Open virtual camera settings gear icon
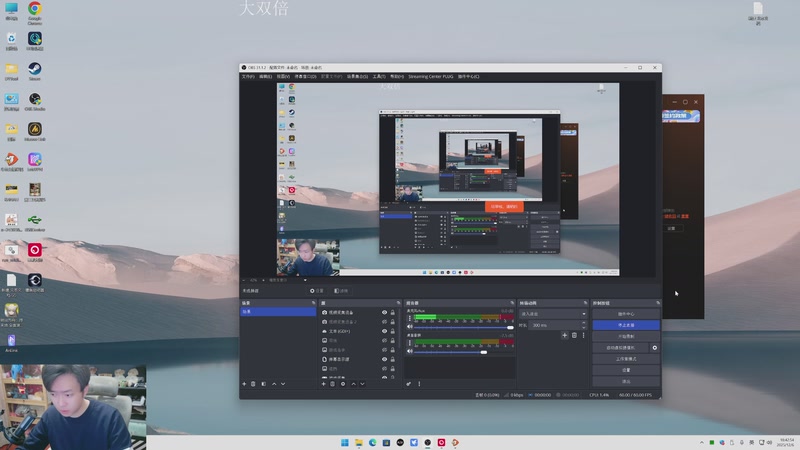 coord(655,347)
